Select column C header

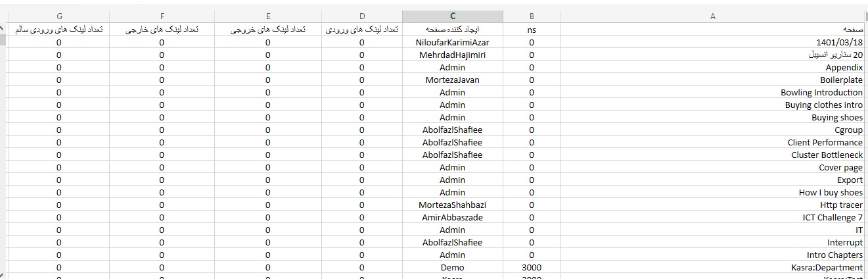pyautogui.click(x=452, y=16)
